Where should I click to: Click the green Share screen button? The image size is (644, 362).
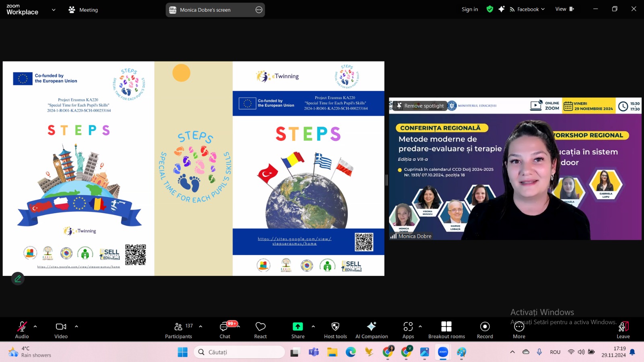pos(297,329)
